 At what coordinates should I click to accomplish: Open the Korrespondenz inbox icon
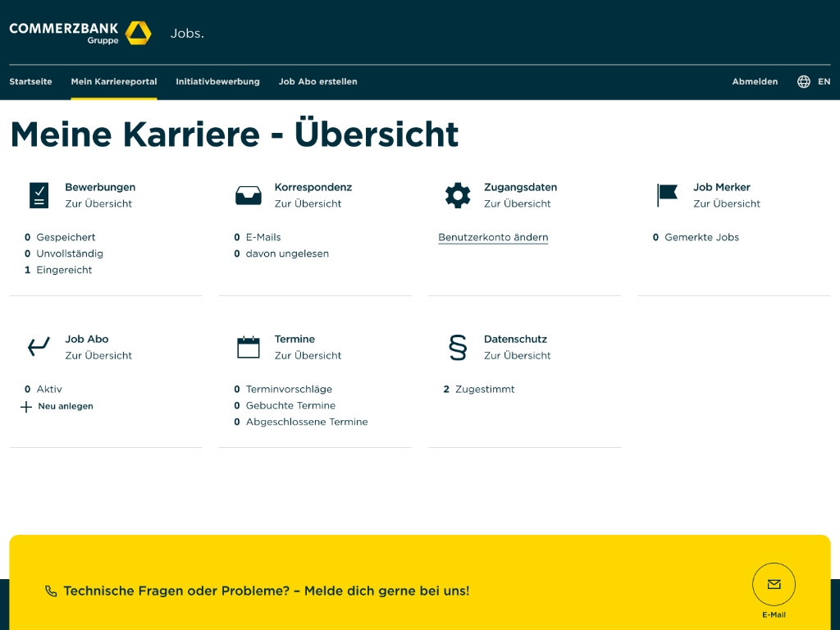[247, 194]
